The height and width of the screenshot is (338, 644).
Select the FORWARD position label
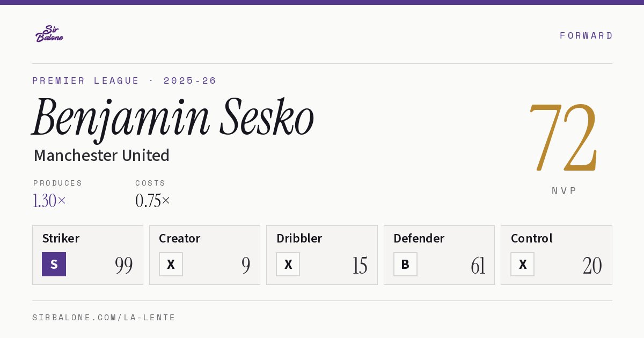(x=586, y=35)
